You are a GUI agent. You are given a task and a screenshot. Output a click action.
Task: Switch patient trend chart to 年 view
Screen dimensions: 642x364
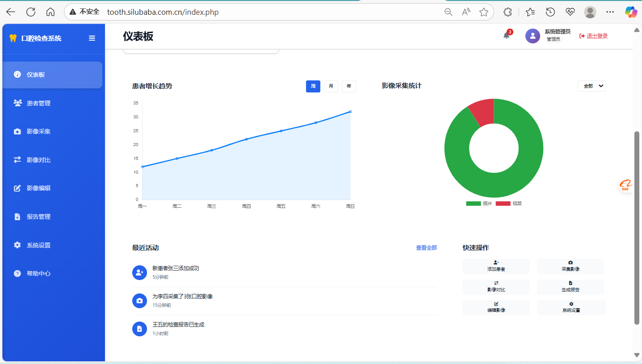click(348, 86)
